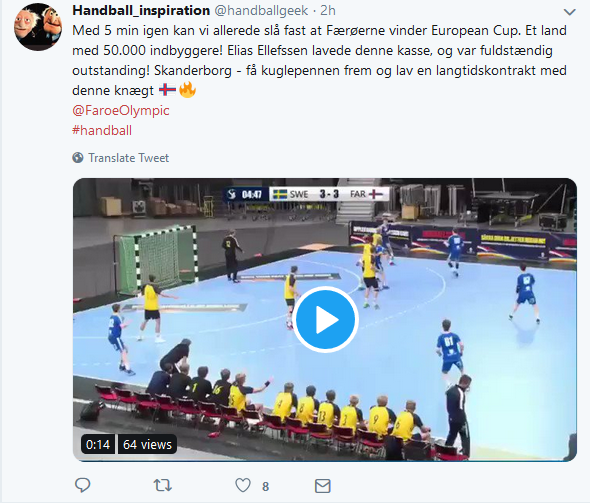Open direct message envelope icon
Screen dimensions: 590x503
[322, 486]
